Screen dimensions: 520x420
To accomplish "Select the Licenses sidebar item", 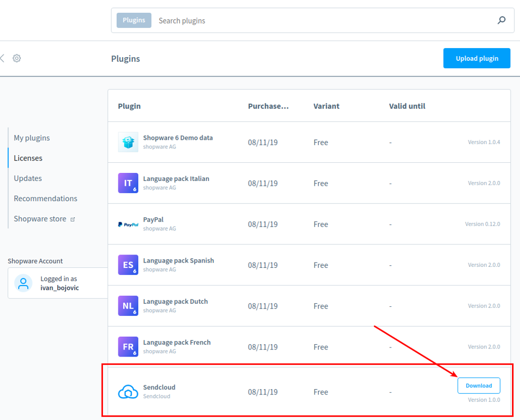I will (28, 159).
